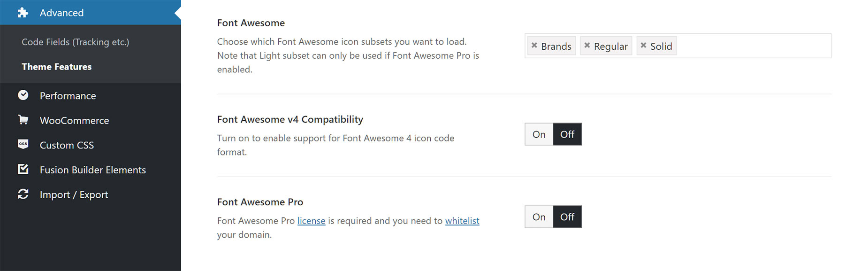This screenshot has width=868, height=271.
Task: Click the Performance checkmark icon
Action: tap(23, 95)
